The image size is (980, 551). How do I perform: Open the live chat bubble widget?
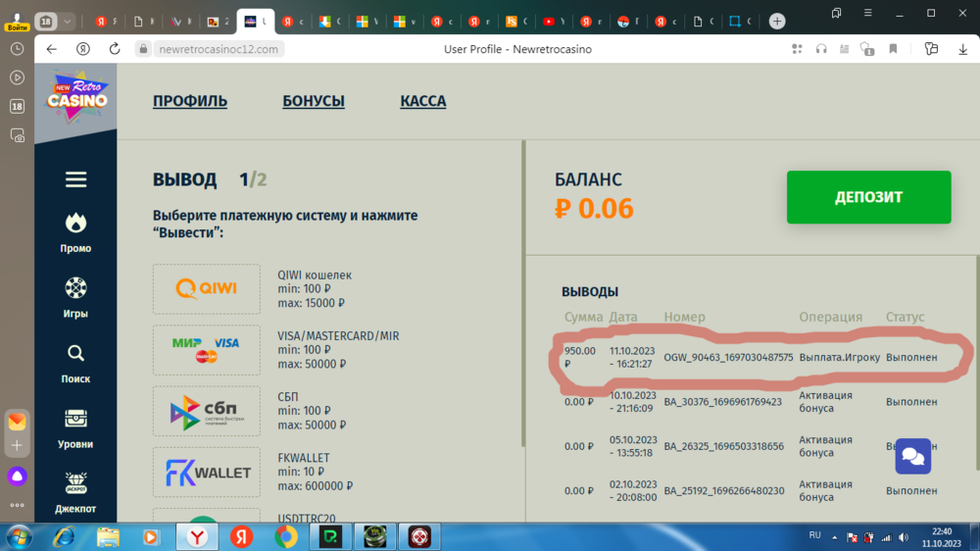tap(912, 457)
